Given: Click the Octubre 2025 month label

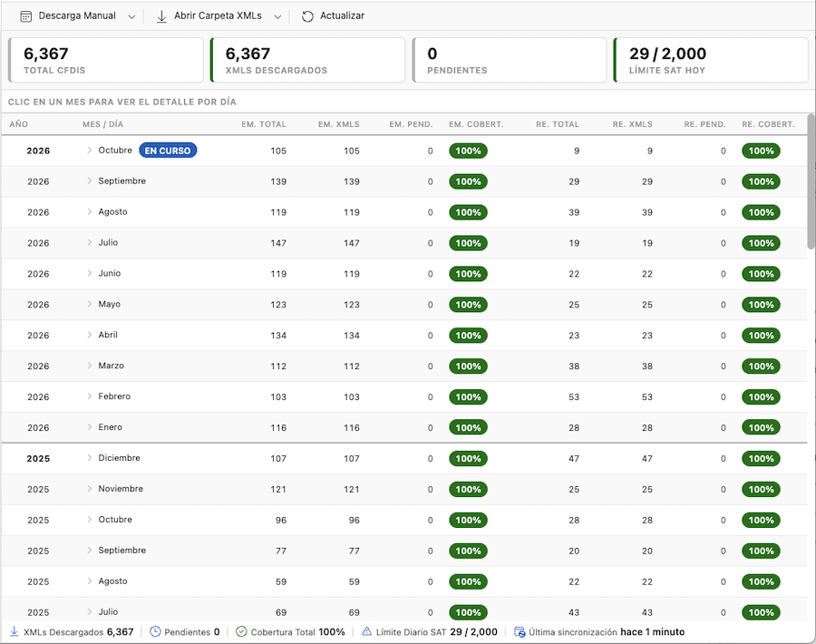Looking at the screenshot, I should tap(115, 519).
